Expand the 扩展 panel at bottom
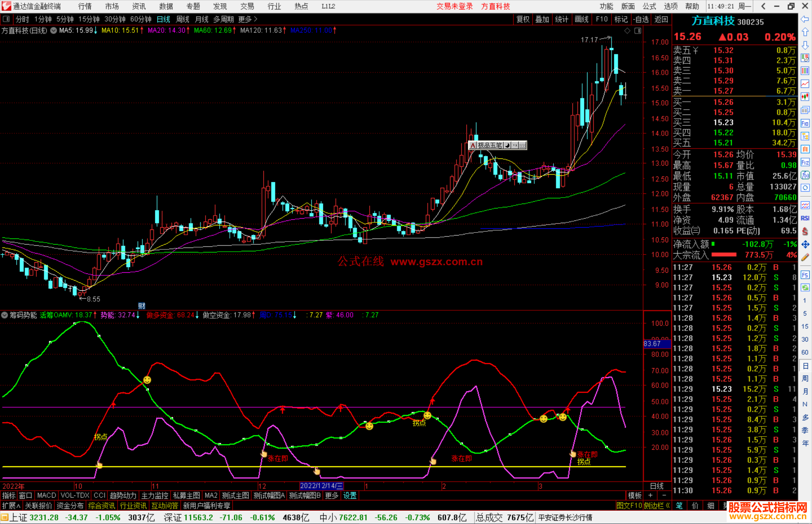 point(11,506)
